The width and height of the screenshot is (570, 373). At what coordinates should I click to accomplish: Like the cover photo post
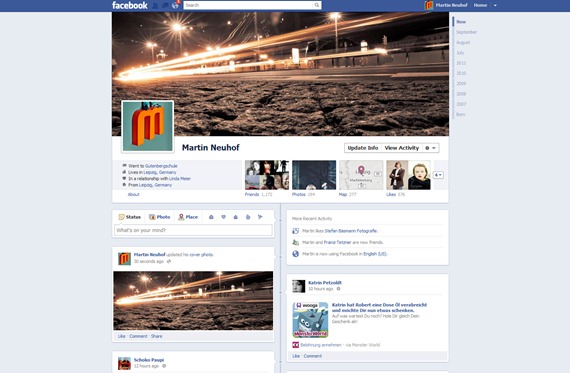[121, 336]
